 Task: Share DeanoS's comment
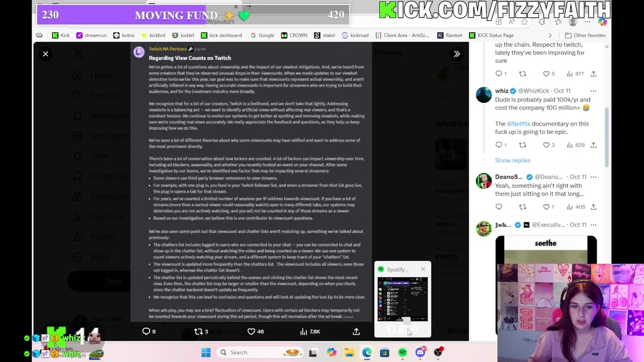593,207
